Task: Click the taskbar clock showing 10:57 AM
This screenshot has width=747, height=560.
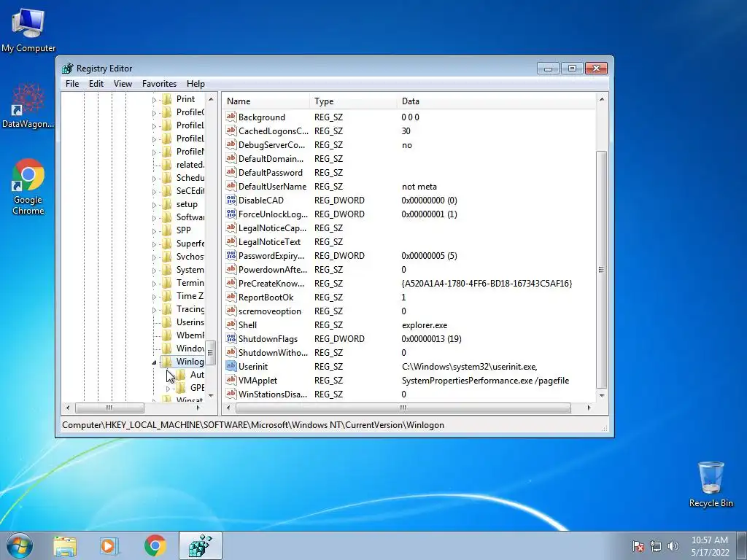Action: point(710,545)
